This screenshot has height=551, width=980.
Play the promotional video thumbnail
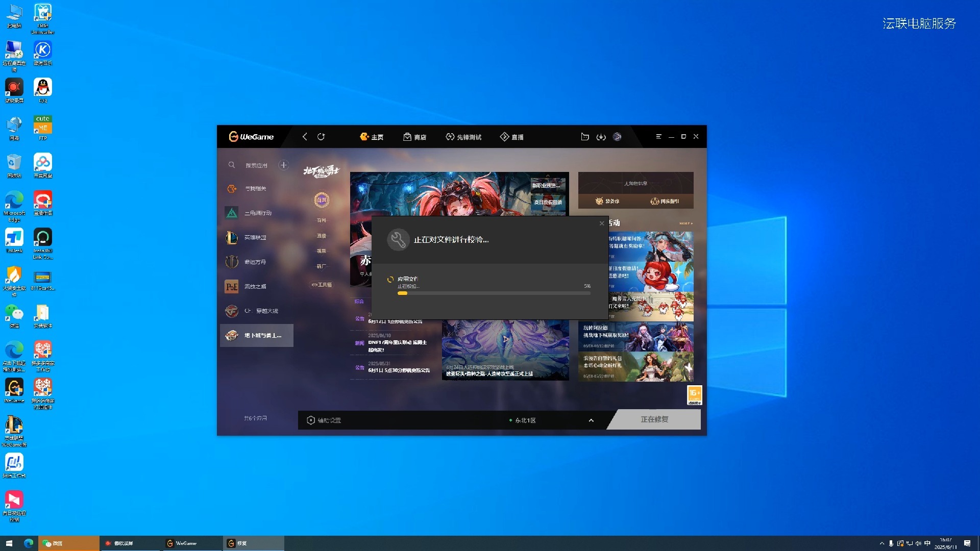click(x=505, y=339)
